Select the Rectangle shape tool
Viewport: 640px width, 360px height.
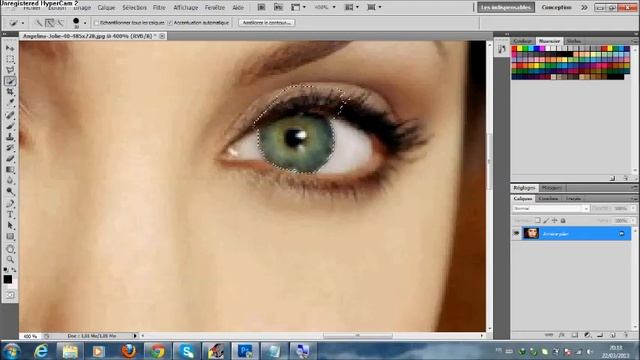click(x=10, y=237)
